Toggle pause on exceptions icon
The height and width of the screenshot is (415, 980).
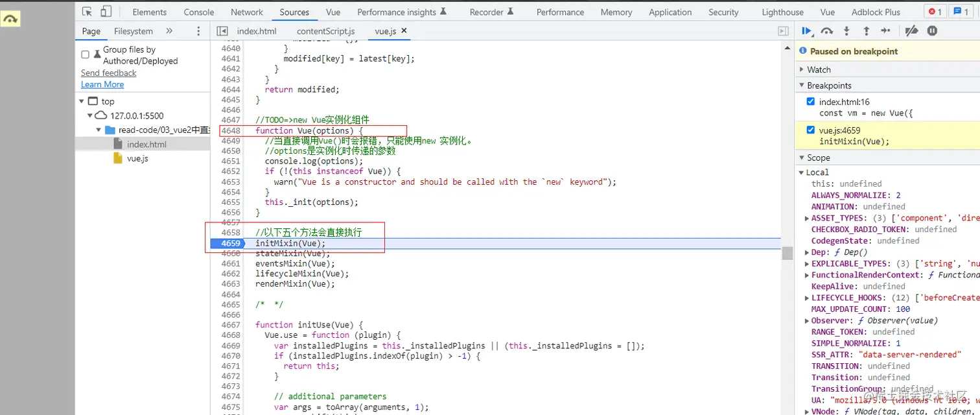click(x=932, y=30)
